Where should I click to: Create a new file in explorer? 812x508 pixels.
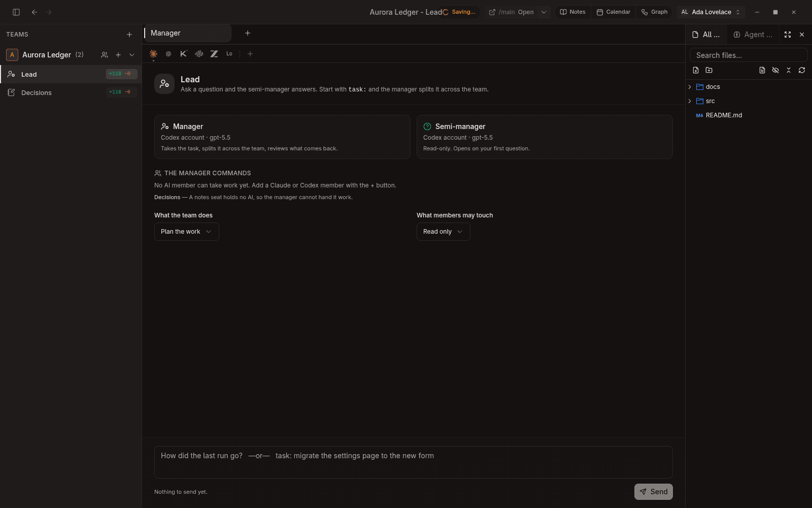696,70
